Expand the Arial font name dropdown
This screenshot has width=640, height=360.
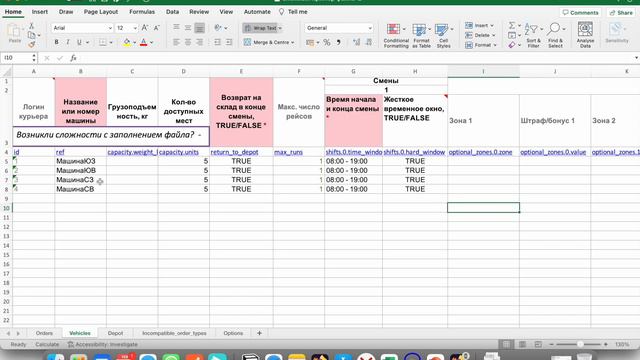110,28
